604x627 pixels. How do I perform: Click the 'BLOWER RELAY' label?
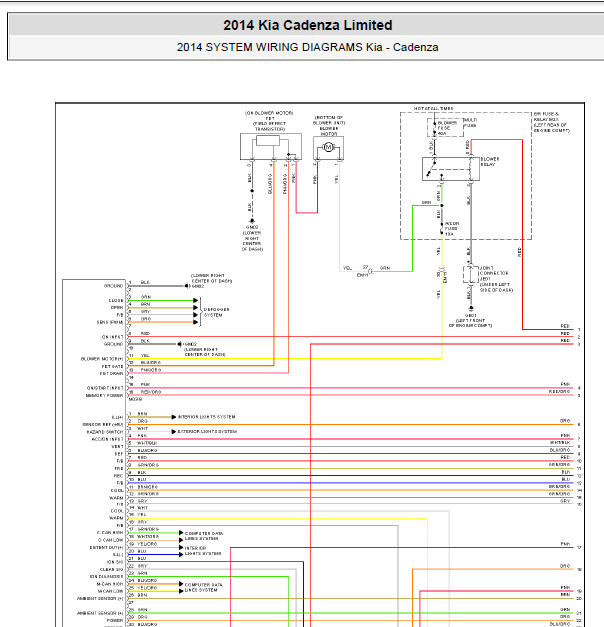coord(489,162)
